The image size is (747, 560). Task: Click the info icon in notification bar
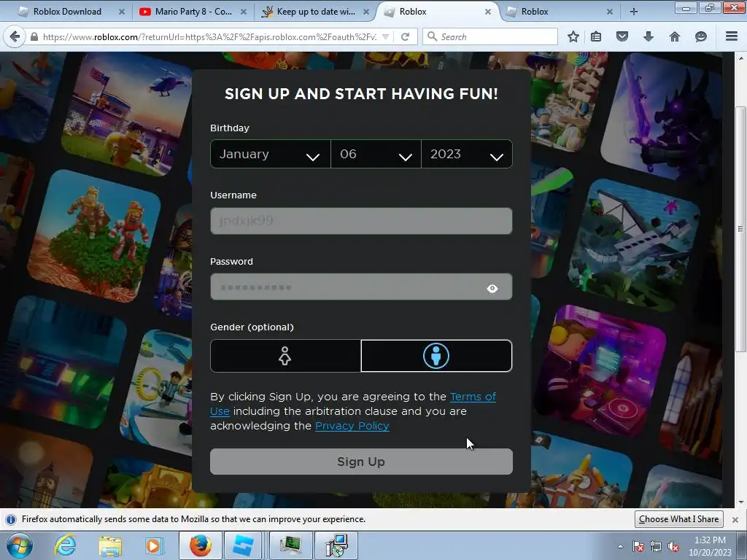(x=11, y=519)
